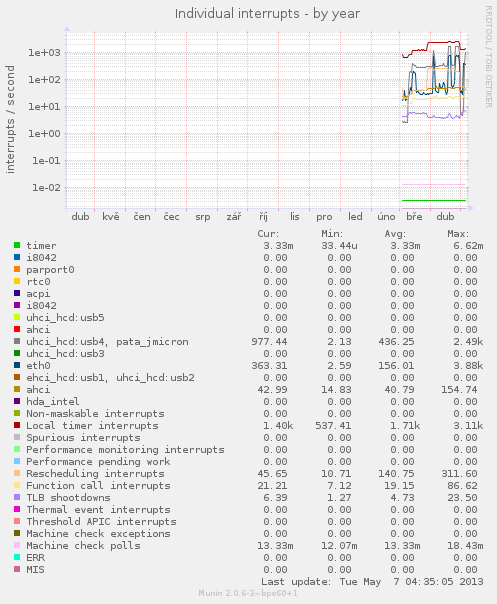The image size is (497, 604).
Task: Click the 'bře' month label on x-axis
Action: coord(414,217)
